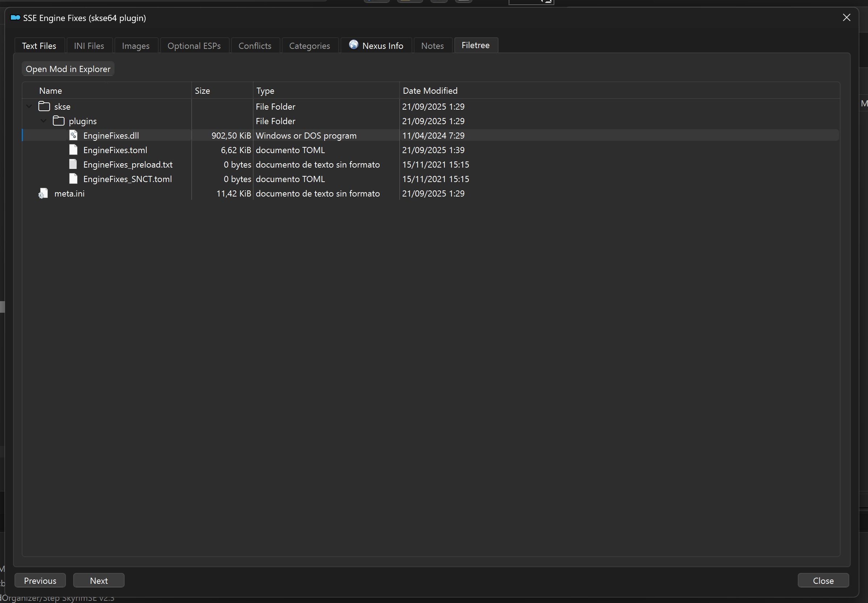Viewport: 868px width, 603px height.
Task: Click the Next button
Action: click(x=99, y=581)
